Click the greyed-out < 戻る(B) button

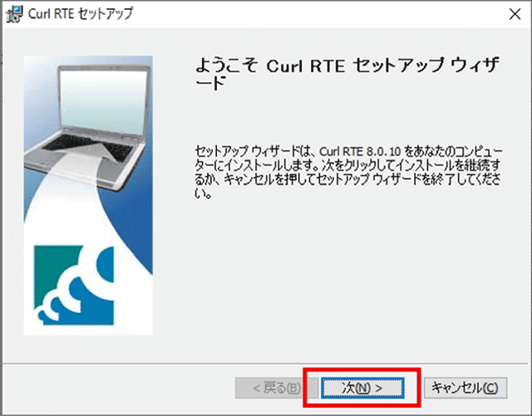click(x=268, y=388)
